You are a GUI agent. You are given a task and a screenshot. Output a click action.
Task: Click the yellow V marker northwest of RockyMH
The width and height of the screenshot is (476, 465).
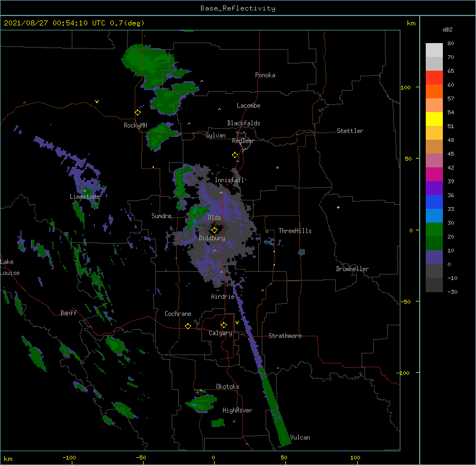click(x=97, y=102)
